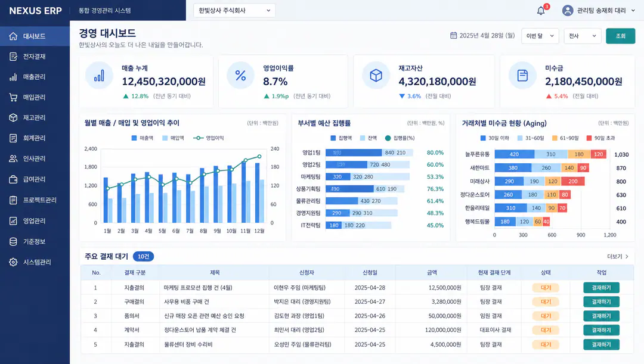This screenshot has width=644, height=364.
Task: Click the 12,450,320,000원 sales value
Action: (164, 82)
